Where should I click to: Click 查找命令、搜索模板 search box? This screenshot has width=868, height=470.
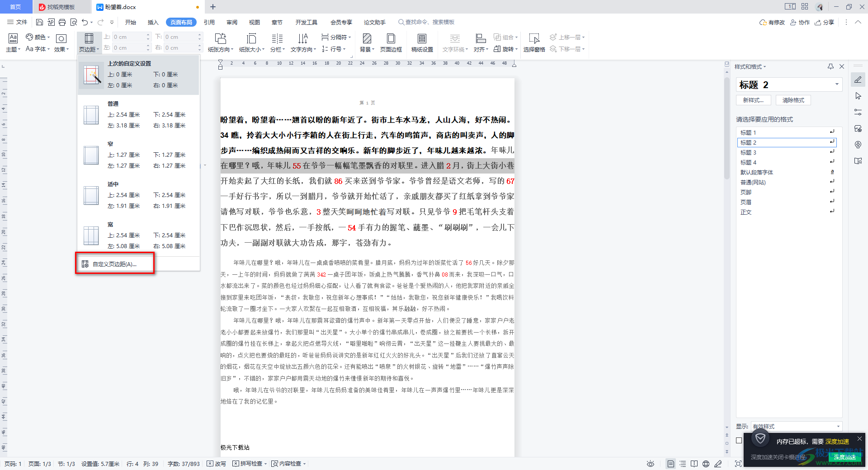click(426, 22)
